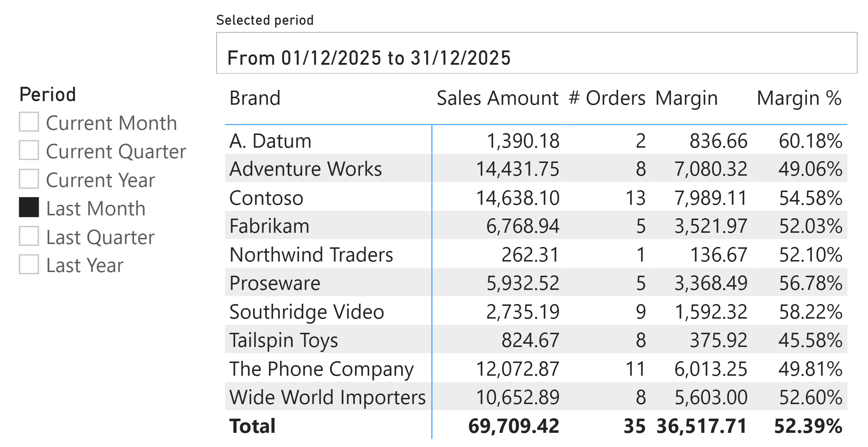The height and width of the screenshot is (447, 868).
Task: Select the Adventure Works brand row
Action: pyautogui.click(x=306, y=169)
